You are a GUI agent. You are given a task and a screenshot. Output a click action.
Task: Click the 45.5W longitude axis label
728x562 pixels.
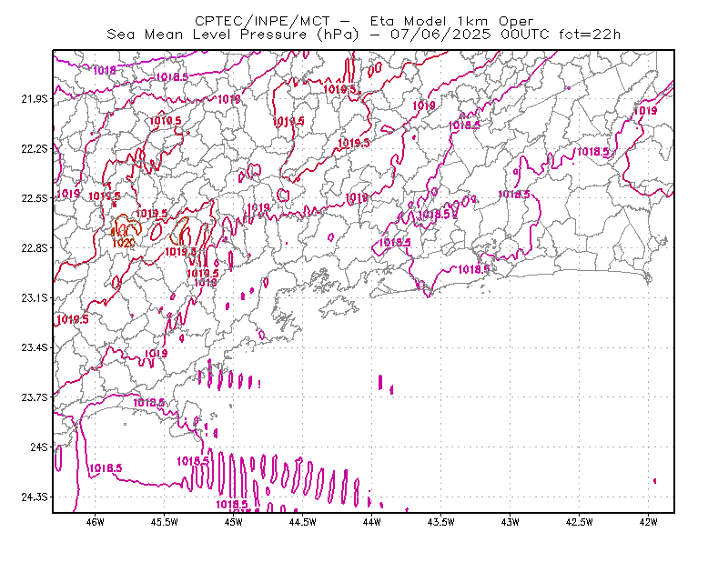pyautogui.click(x=165, y=522)
